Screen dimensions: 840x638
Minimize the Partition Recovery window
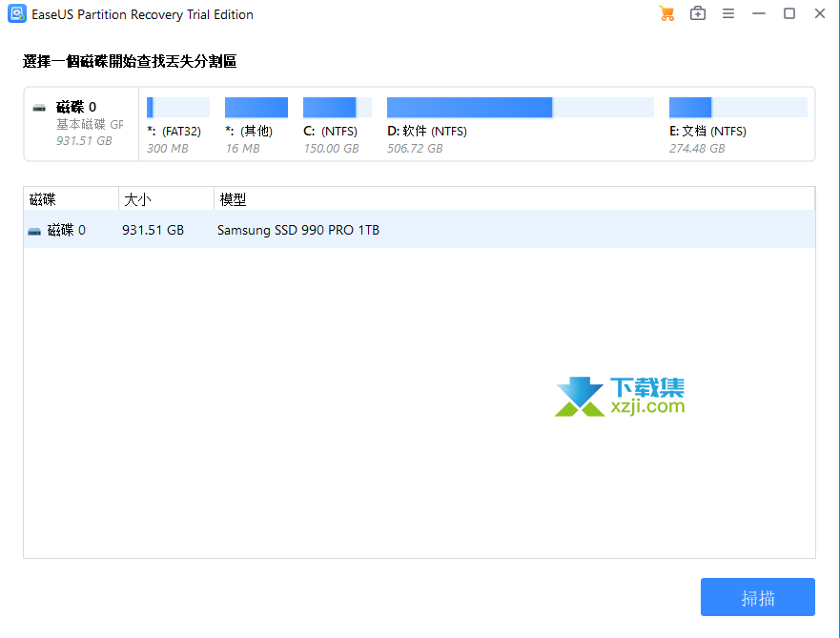pyautogui.click(x=759, y=13)
